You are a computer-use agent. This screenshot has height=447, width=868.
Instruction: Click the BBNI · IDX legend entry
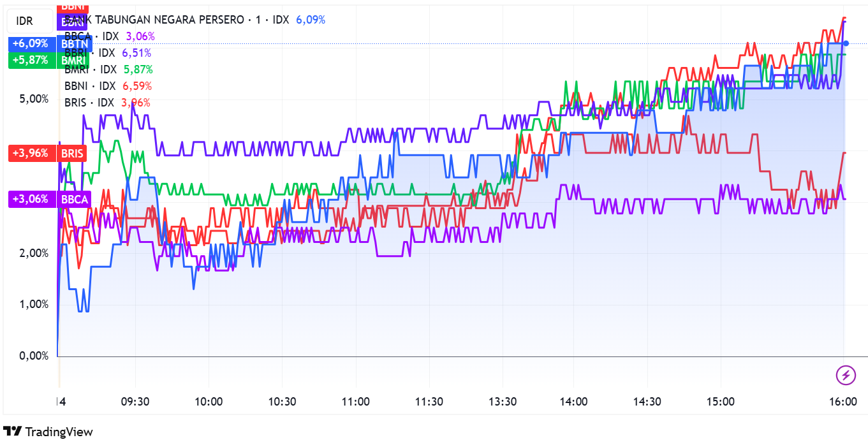click(90, 86)
